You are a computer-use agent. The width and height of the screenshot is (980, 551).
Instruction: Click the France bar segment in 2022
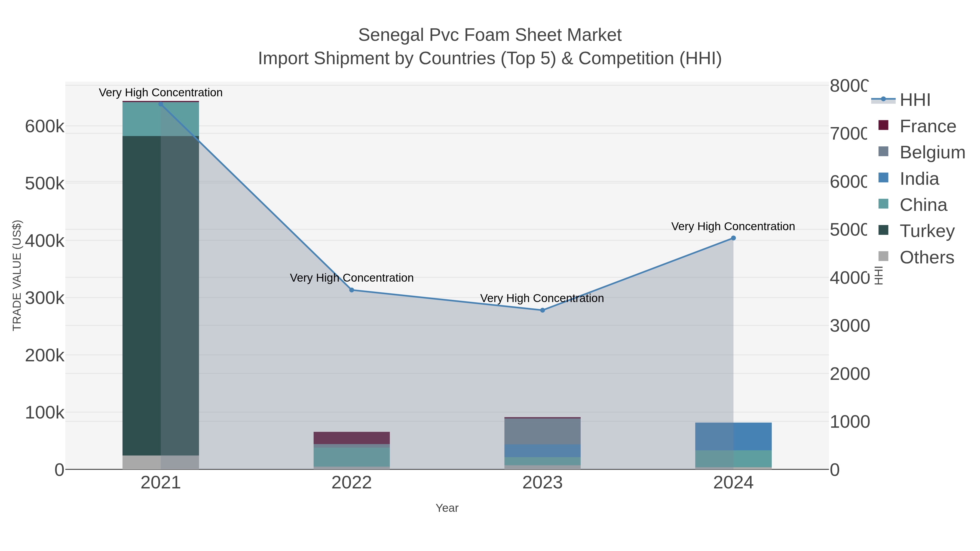(x=351, y=438)
